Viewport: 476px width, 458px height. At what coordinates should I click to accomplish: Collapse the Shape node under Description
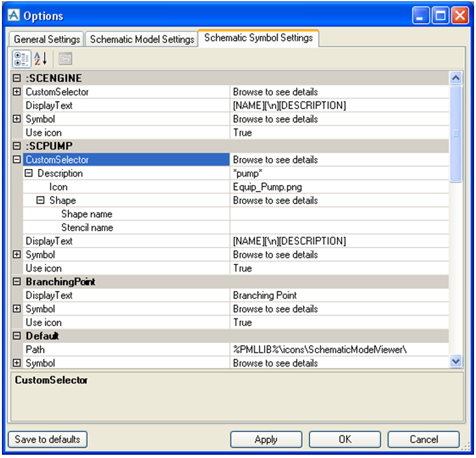[41, 201]
